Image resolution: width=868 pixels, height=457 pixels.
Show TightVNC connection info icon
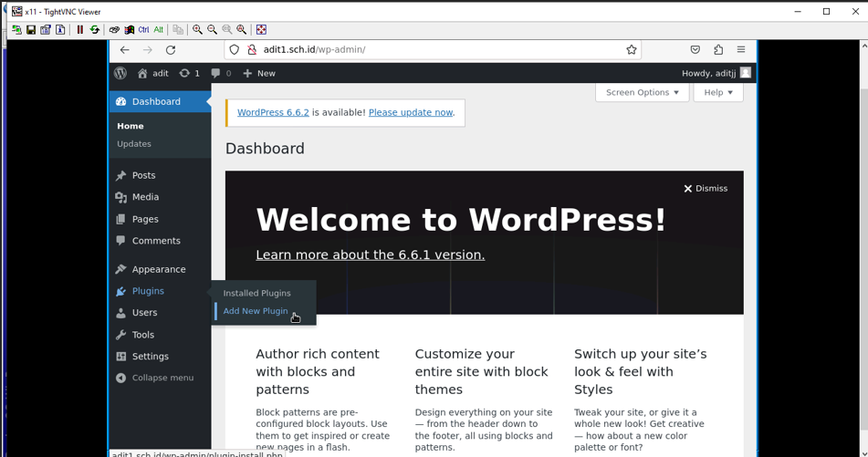coord(60,30)
